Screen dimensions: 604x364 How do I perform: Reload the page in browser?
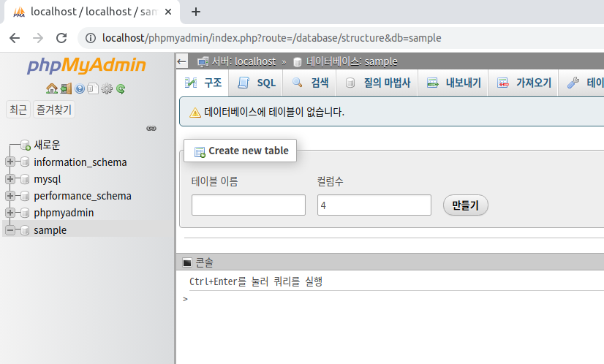tap(61, 38)
